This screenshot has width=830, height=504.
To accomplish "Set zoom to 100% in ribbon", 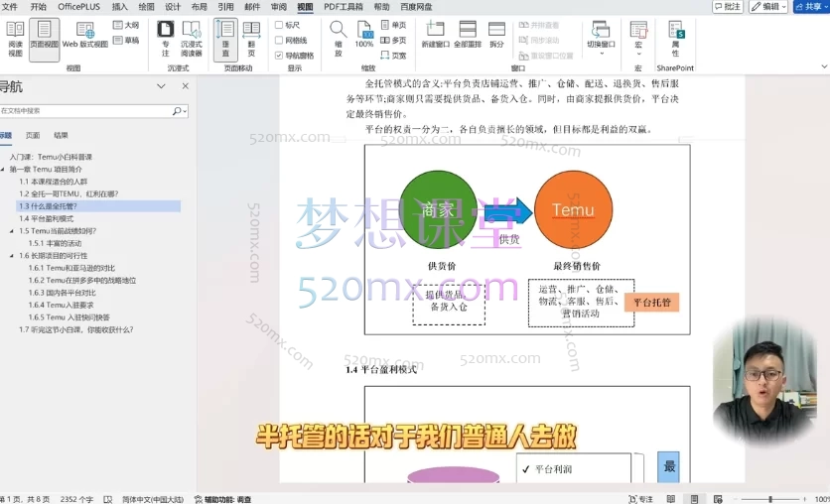I will (x=364, y=35).
